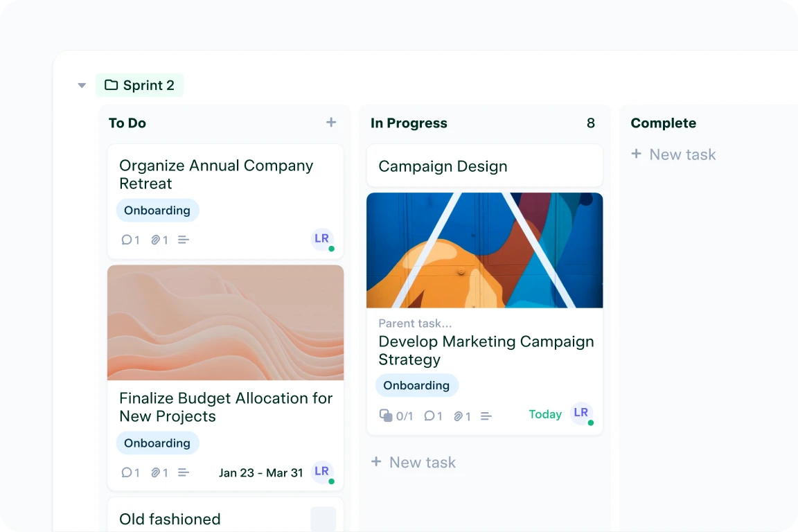
Task: Open the Campaign Design task card
Action: coord(484,166)
